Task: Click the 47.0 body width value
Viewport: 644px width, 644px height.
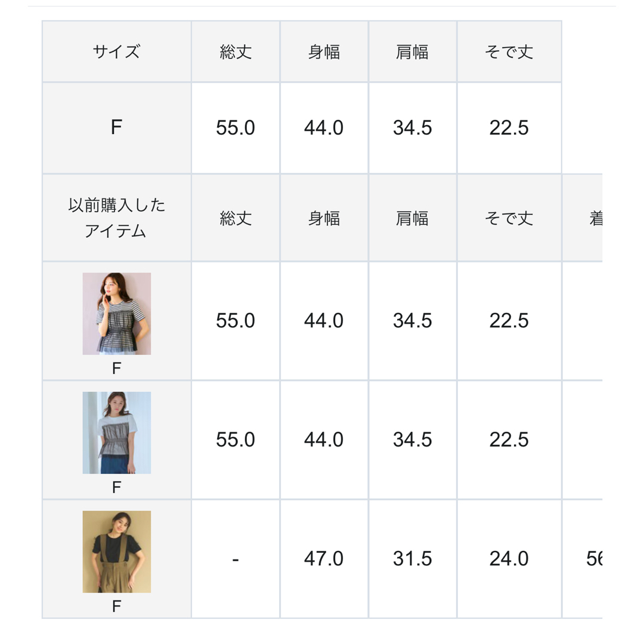Action: 324,559
